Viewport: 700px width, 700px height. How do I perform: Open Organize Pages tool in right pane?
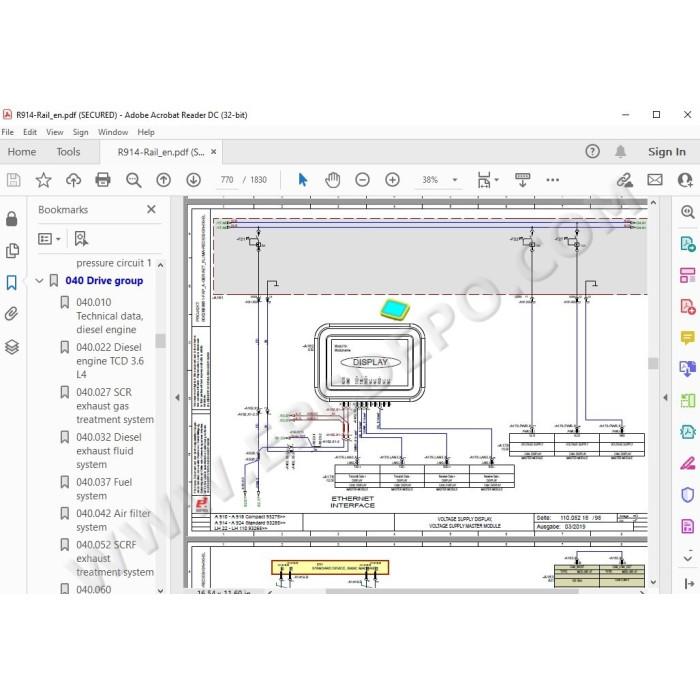pos(688,275)
